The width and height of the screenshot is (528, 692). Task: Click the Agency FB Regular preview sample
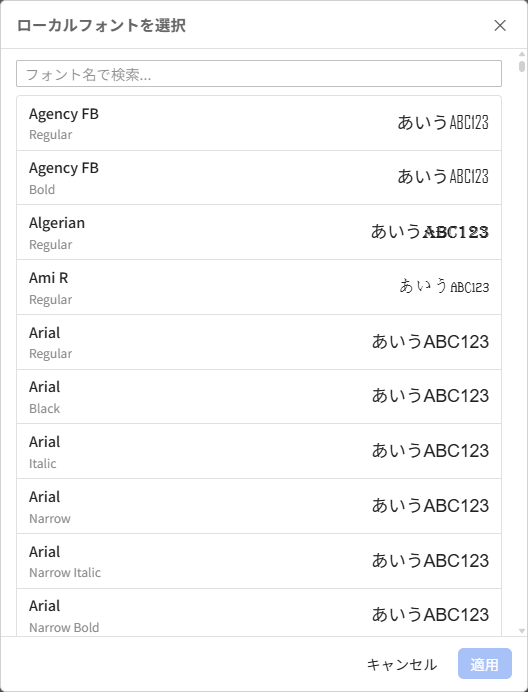[x=443, y=122]
